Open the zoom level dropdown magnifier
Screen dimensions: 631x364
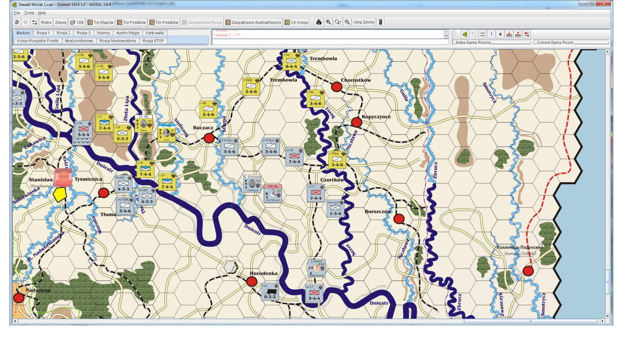338,22
